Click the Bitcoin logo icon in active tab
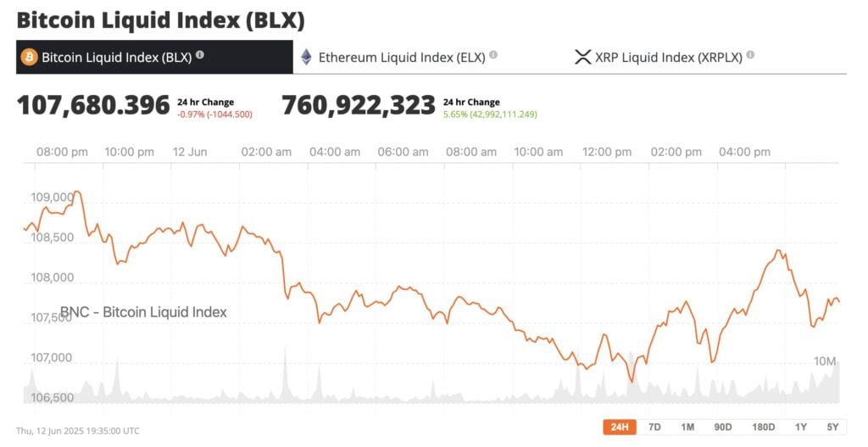The height and width of the screenshot is (447, 868). [29, 57]
